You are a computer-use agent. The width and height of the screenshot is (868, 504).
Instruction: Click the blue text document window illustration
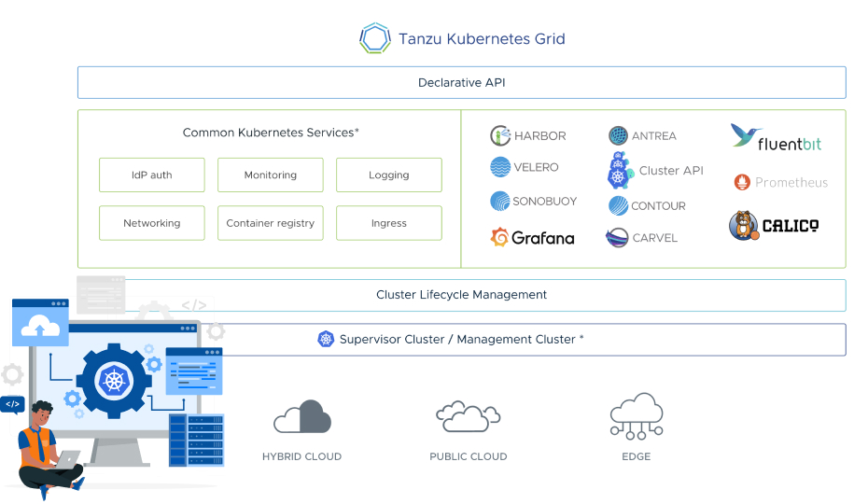pyautogui.click(x=194, y=371)
